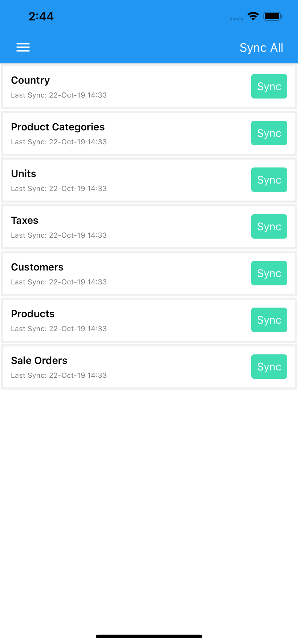
Task: Tap the home indicator bar
Action: 149,636
